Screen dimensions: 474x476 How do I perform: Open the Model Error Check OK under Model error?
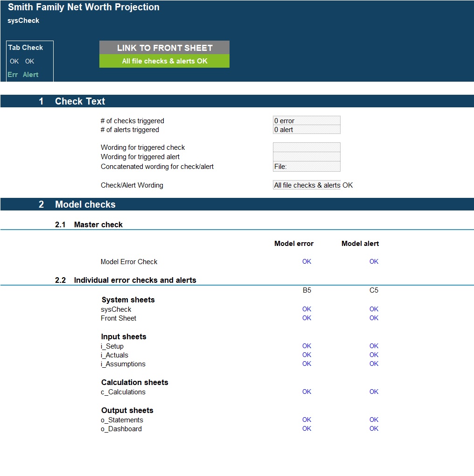(307, 261)
